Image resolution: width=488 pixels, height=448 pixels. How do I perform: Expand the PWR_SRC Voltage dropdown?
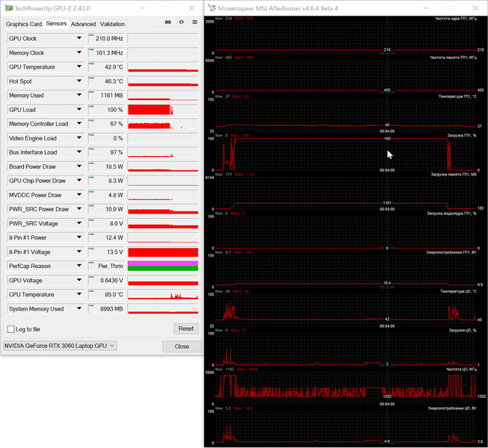pos(79,223)
